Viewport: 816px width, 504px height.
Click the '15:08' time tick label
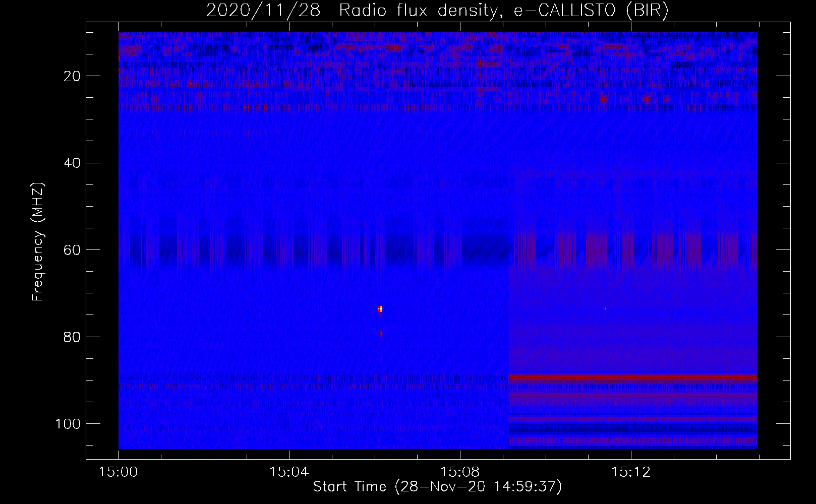coord(460,472)
